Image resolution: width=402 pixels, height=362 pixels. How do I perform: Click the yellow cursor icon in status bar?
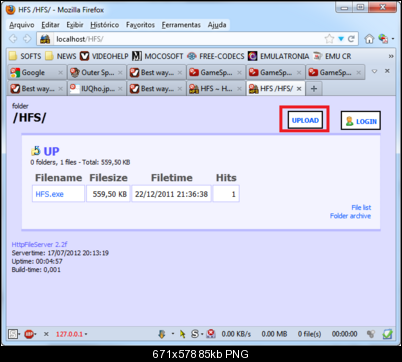tap(182, 334)
